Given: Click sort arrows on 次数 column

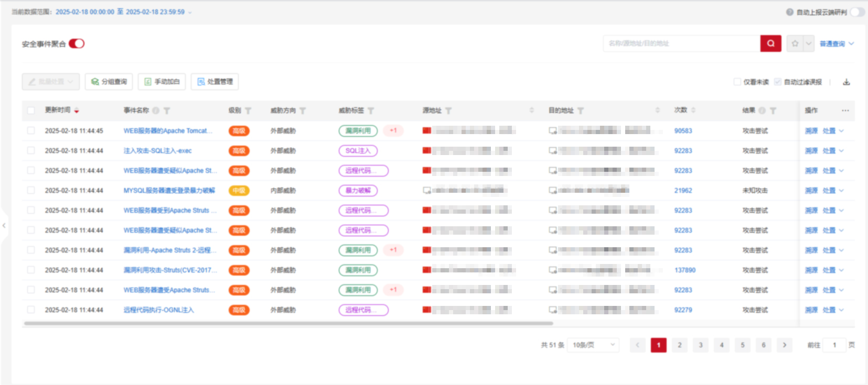Looking at the screenshot, I should tap(693, 111).
